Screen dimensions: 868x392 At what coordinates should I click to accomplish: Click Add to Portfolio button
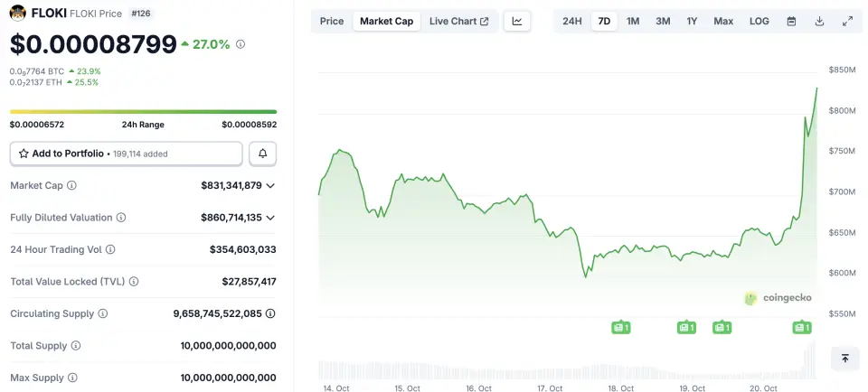pos(126,154)
